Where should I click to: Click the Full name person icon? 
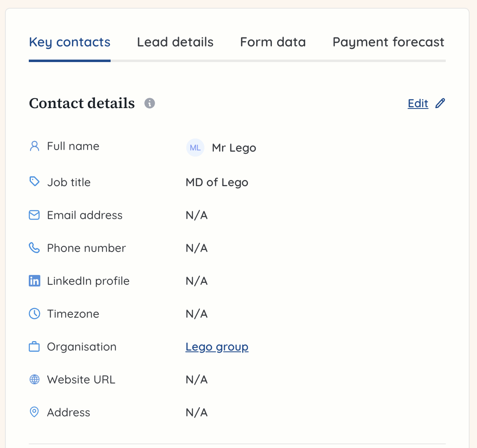[x=34, y=146]
